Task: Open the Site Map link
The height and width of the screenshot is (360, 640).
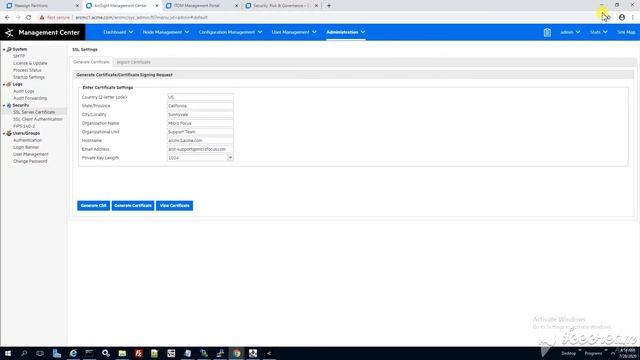Action: click(x=626, y=32)
